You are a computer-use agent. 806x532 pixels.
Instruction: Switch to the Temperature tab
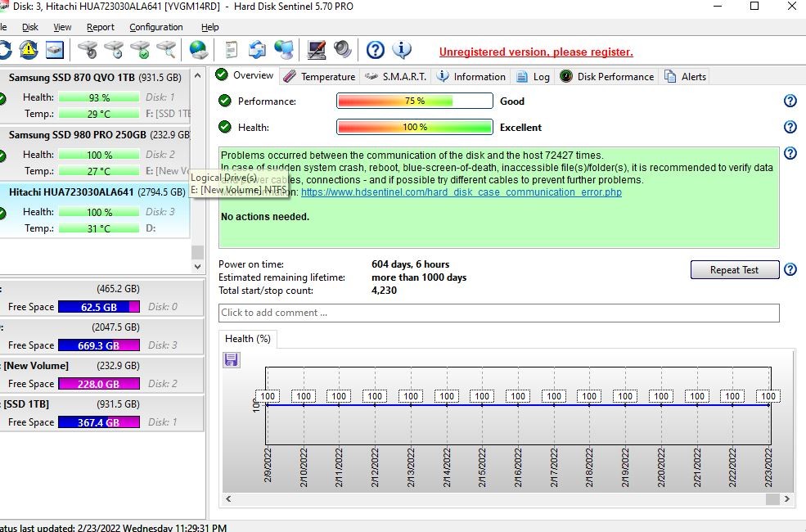(319, 77)
